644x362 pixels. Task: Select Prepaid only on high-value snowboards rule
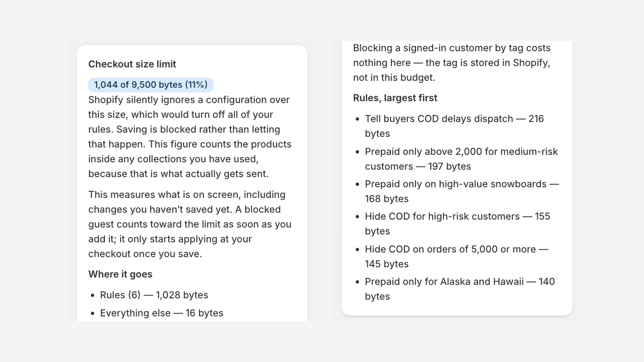coord(462,191)
